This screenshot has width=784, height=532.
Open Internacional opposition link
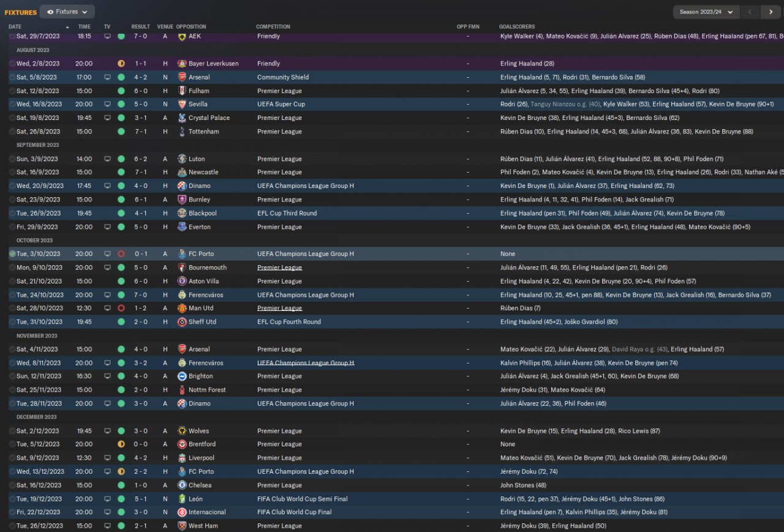[207, 512]
